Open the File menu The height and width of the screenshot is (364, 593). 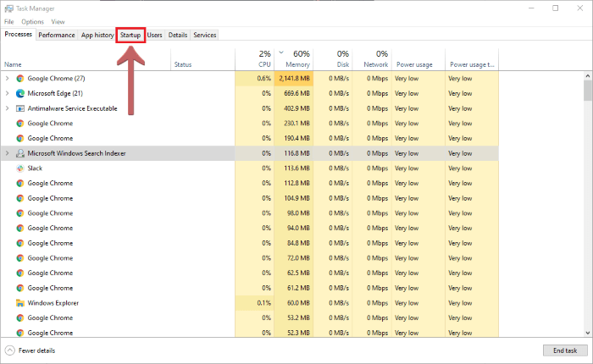(9, 21)
